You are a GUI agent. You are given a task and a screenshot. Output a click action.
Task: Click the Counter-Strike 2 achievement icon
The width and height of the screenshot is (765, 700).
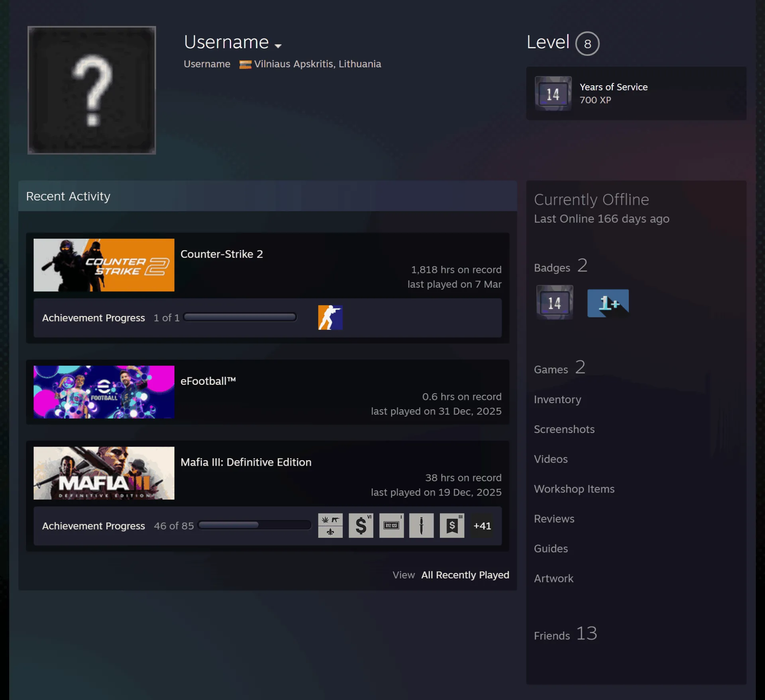[x=330, y=318]
